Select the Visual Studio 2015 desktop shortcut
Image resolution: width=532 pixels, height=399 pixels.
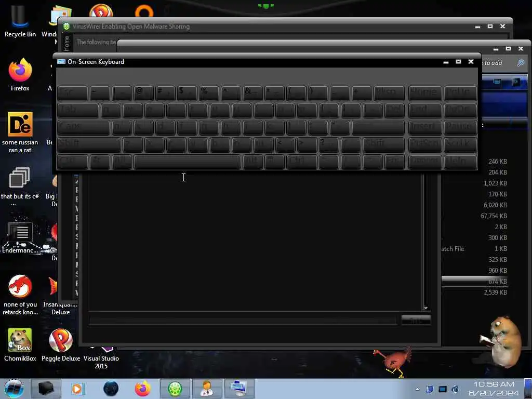(x=101, y=358)
